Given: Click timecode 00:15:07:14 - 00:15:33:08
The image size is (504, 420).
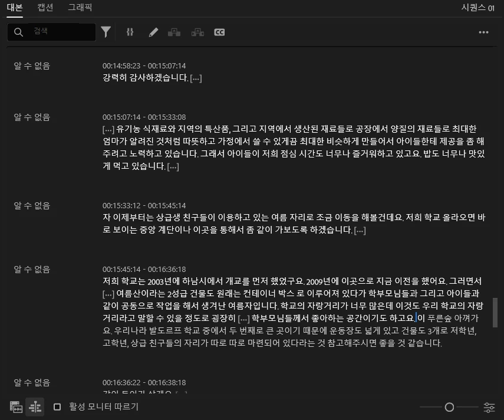Looking at the screenshot, I should coord(144,117).
